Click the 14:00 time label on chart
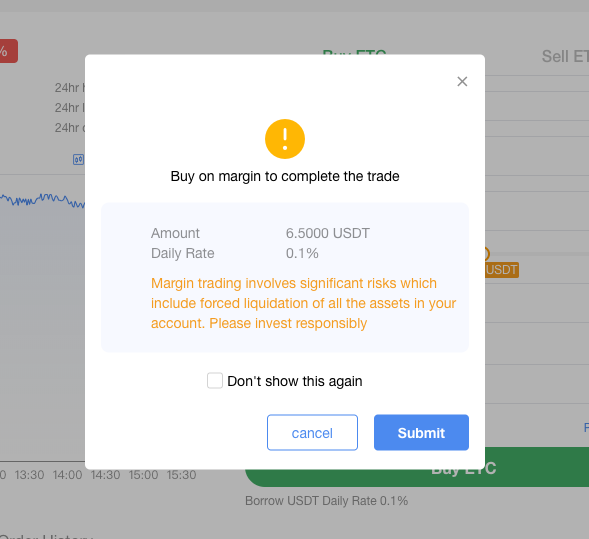 click(67, 475)
